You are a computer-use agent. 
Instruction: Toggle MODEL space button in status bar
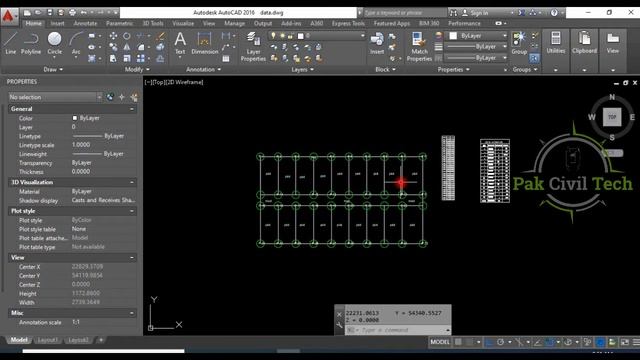[x=440, y=342]
